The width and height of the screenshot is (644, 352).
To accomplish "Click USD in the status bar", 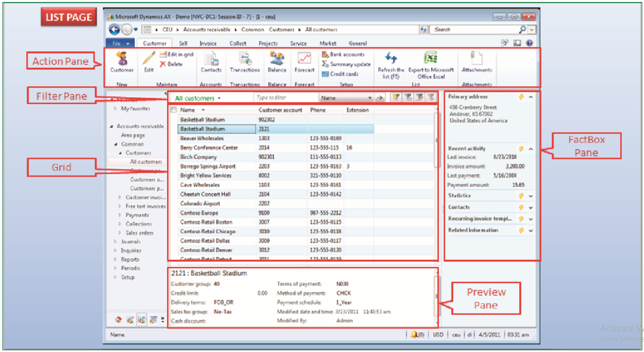I will click(438, 335).
